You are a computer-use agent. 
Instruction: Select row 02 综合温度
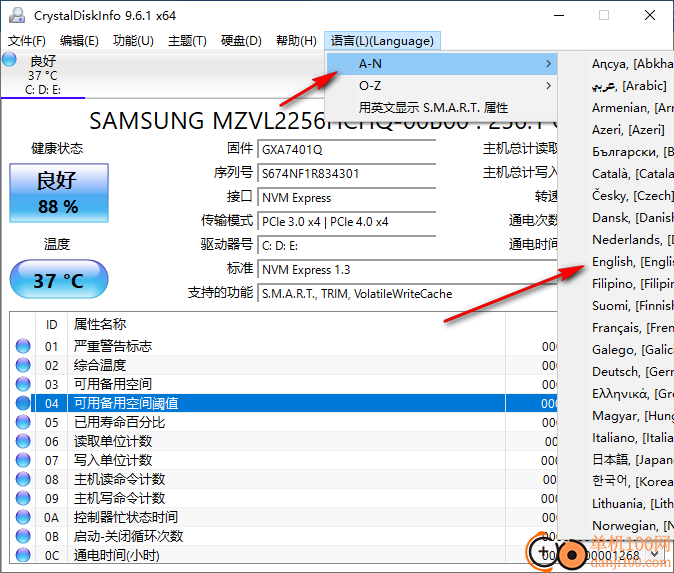284,365
